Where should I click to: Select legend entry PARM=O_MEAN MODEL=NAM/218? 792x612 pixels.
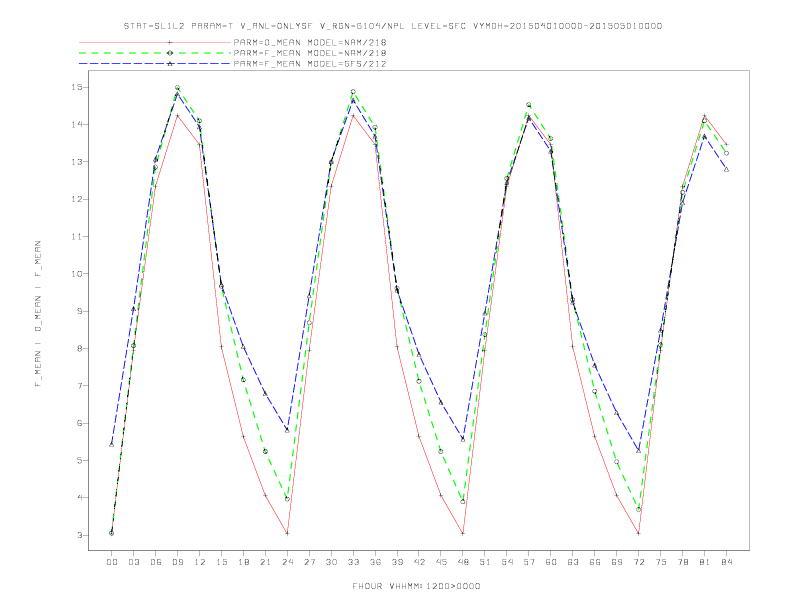tap(310, 42)
